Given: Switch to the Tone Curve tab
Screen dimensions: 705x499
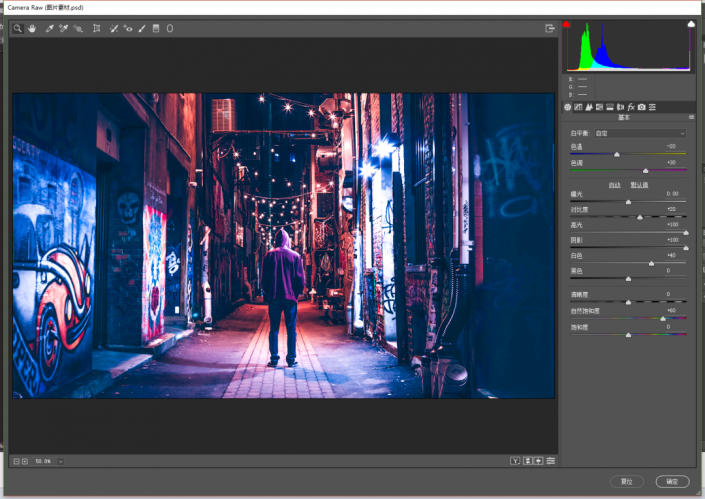Looking at the screenshot, I should pyautogui.click(x=578, y=107).
